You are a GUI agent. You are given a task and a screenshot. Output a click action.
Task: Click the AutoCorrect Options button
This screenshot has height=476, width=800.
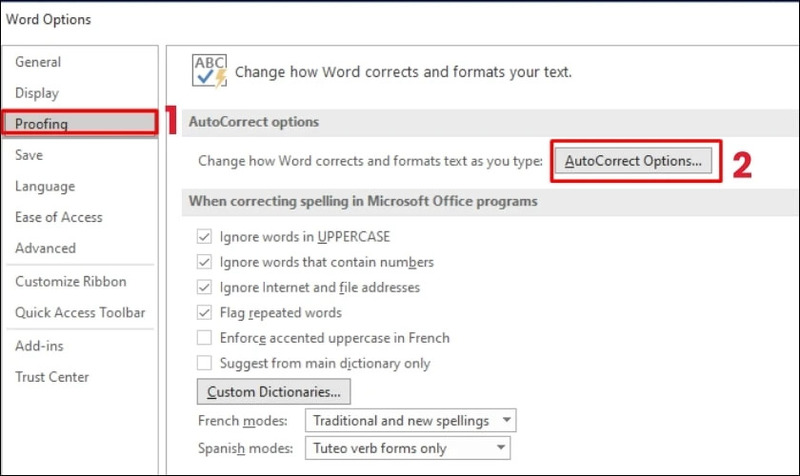point(633,161)
